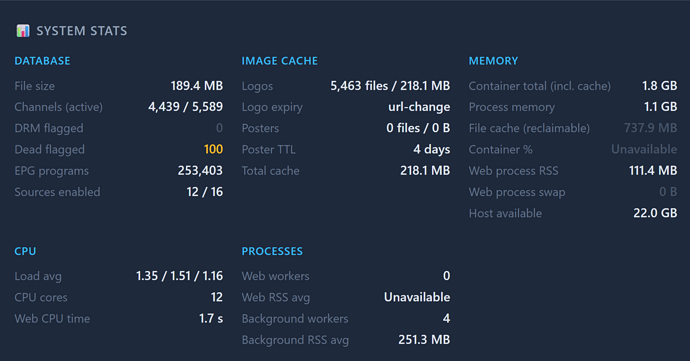Click the Sources enabled value 12 / 16
The height and width of the screenshot is (361, 690).
[205, 192]
